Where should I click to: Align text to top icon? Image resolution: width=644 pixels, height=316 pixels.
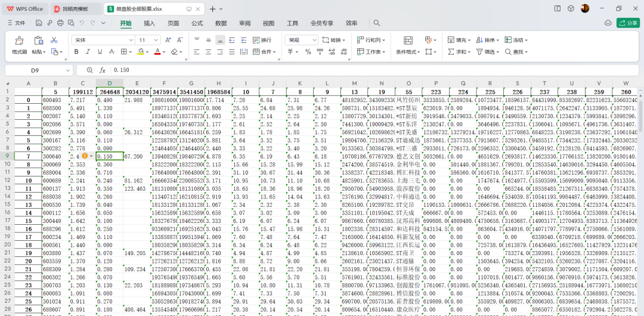click(197, 40)
